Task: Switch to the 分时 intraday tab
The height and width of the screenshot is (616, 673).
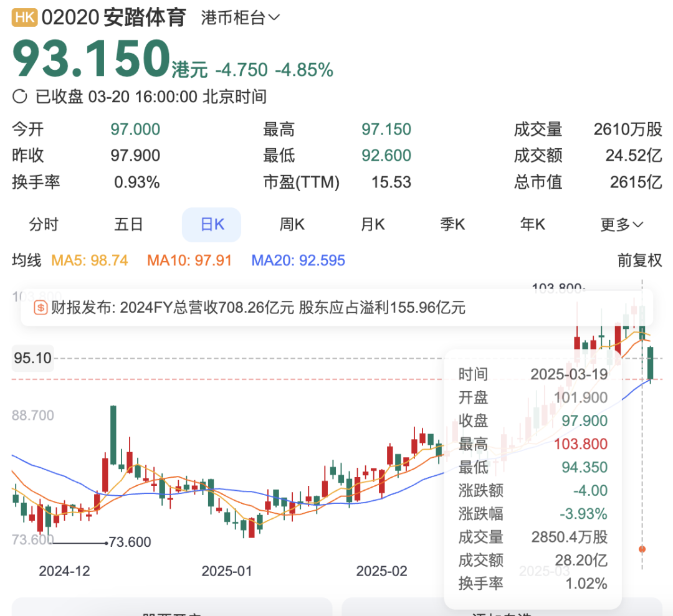Action: [44, 225]
